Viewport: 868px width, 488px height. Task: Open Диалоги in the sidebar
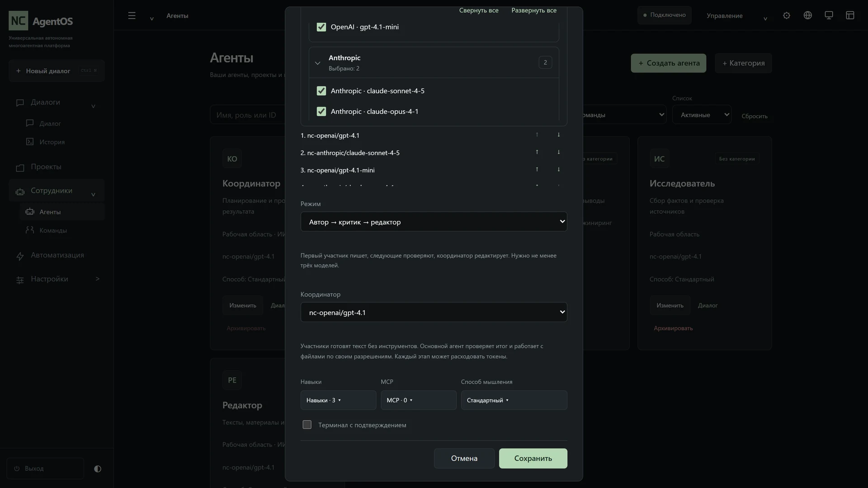(57, 103)
